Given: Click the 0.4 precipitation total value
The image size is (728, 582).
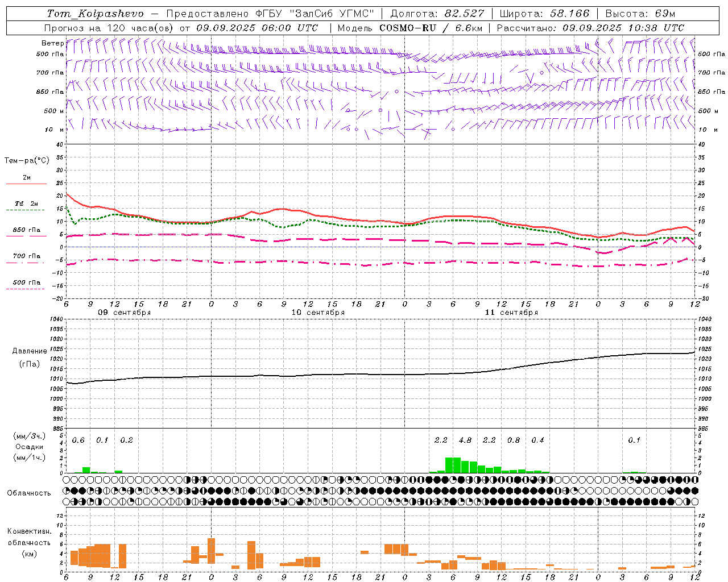Looking at the screenshot, I should (x=537, y=440).
